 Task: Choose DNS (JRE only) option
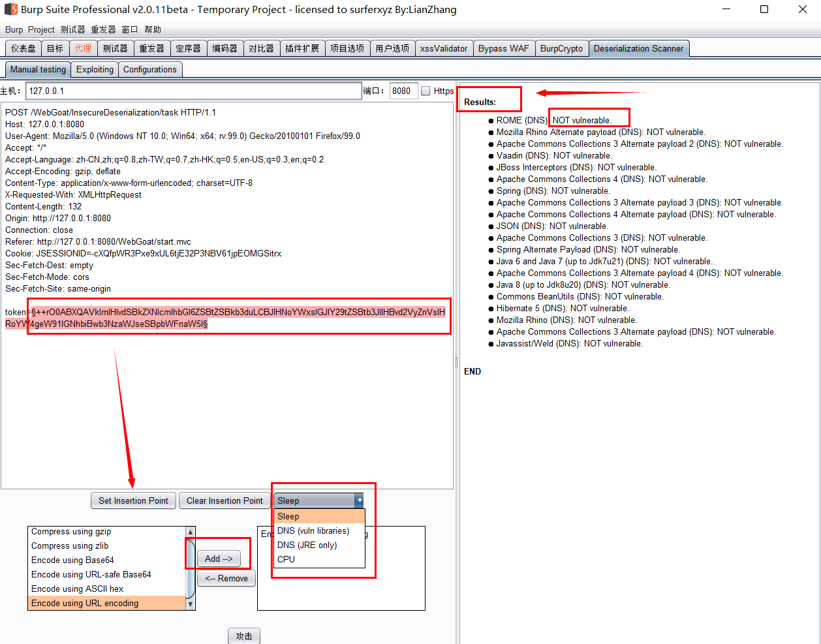click(x=318, y=545)
